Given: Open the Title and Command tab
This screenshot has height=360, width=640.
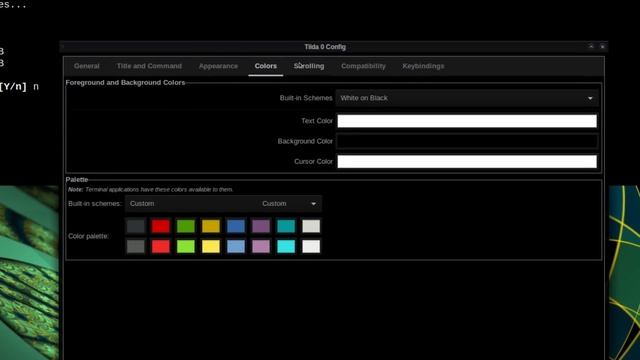Looking at the screenshot, I should pos(149,66).
